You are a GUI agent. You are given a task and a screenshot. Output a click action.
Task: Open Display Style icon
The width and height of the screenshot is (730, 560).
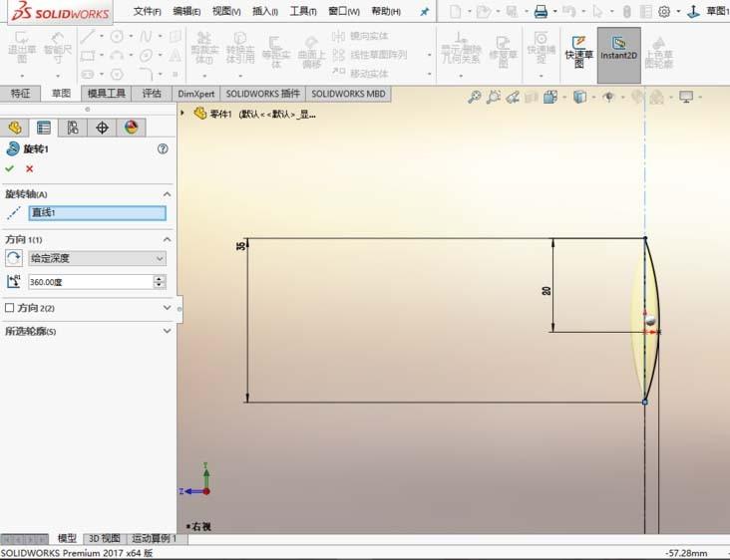pyautogui.click(x=579, y=97)
